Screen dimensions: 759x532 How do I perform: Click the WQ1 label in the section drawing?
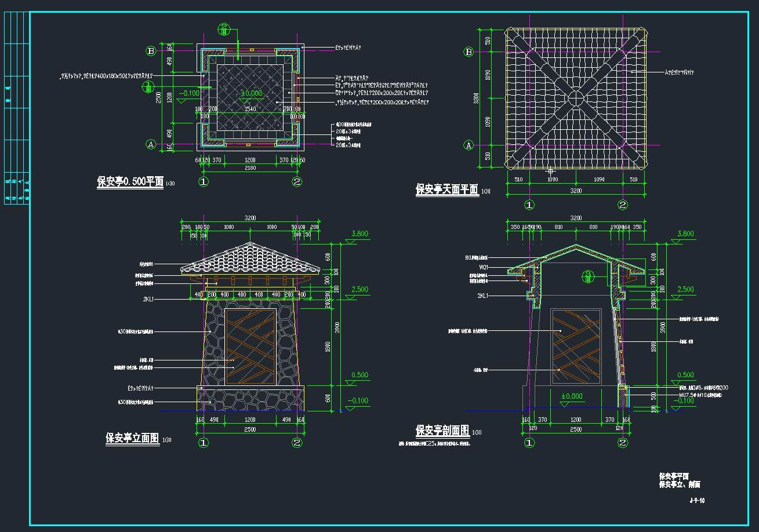click(x=483, y=267)
